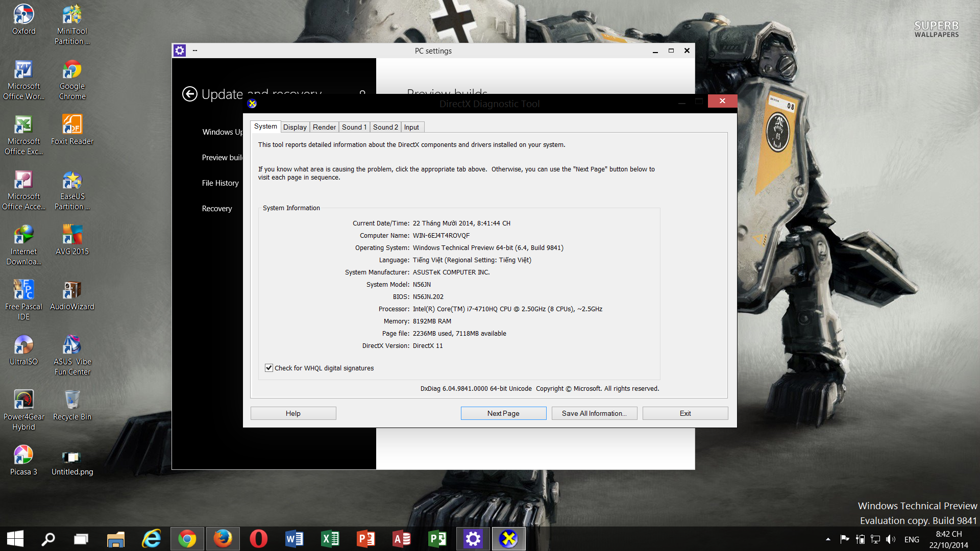Open the Windows Start button
Viewport: 980px width, 551px height.
15,539
